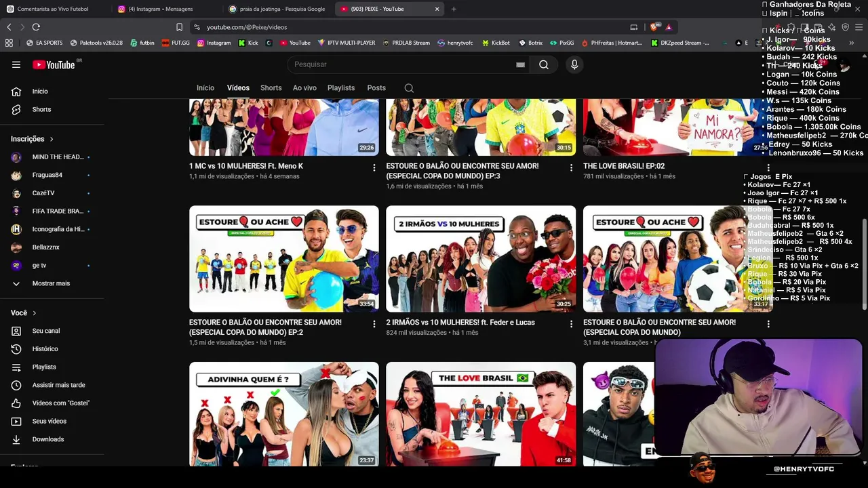Search within the channel using the magnifier

coord(409,88)
